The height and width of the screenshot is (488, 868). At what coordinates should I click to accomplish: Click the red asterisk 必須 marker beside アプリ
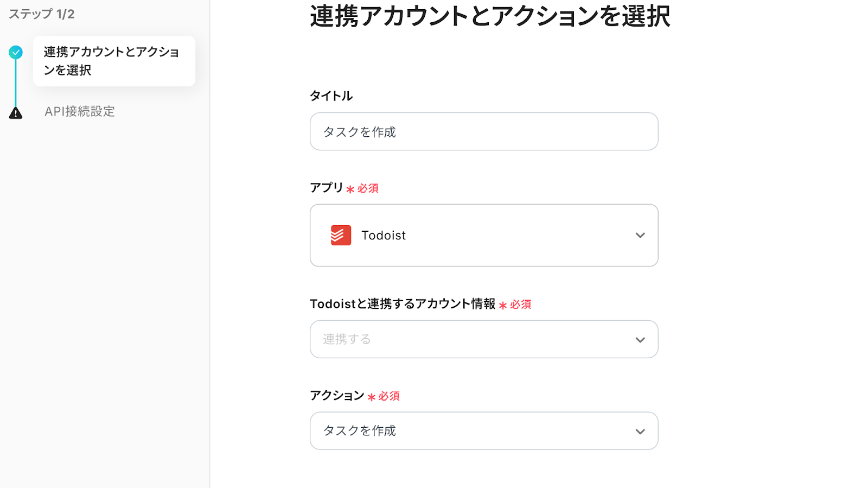(362, 189)
